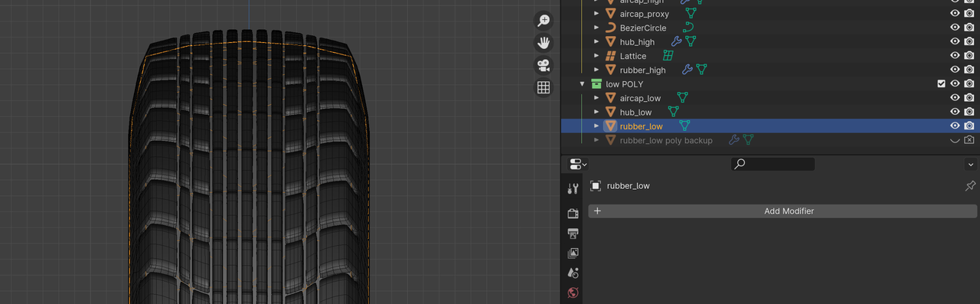Expand the aircap_proxy tree item

tap(596, 14)
